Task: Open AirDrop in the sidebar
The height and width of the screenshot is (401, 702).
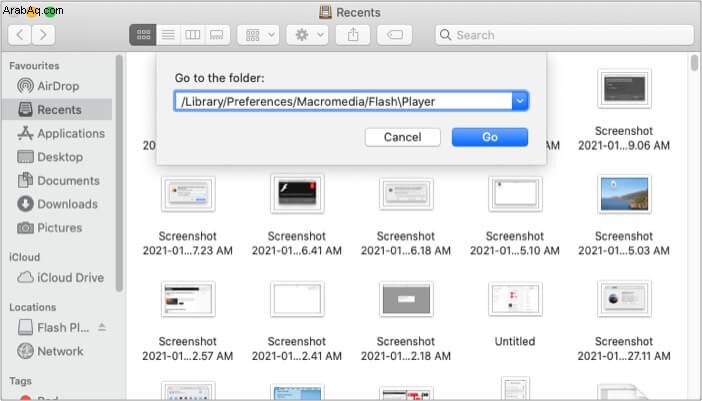Action: (x=57, y=86)
